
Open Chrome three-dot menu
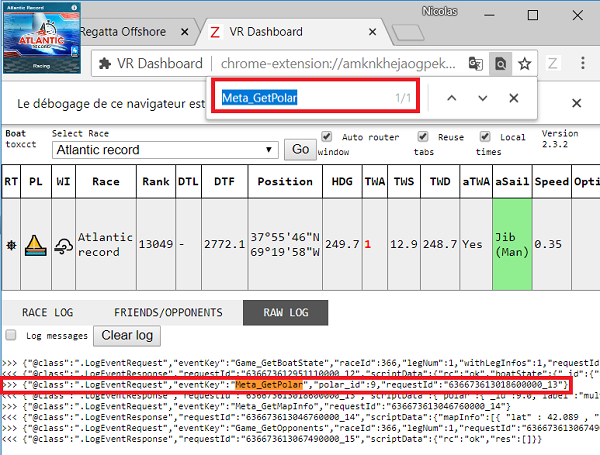582,63
